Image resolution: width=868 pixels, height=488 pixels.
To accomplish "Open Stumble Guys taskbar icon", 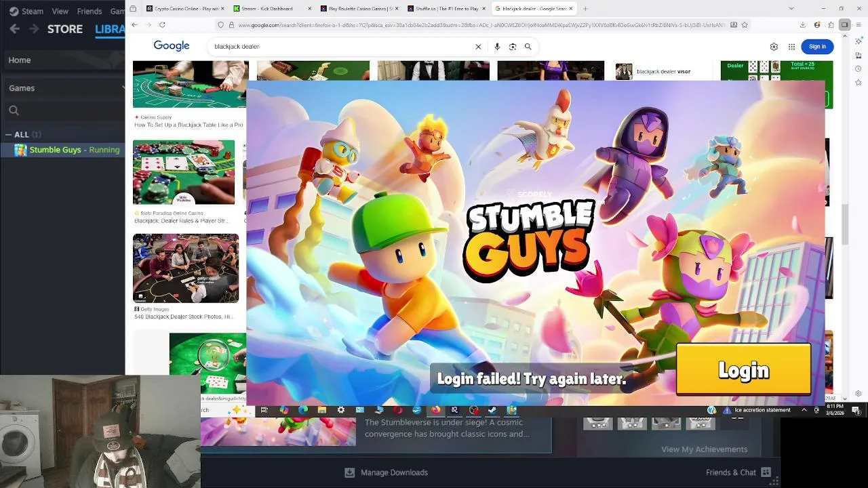I will (512, 410).
